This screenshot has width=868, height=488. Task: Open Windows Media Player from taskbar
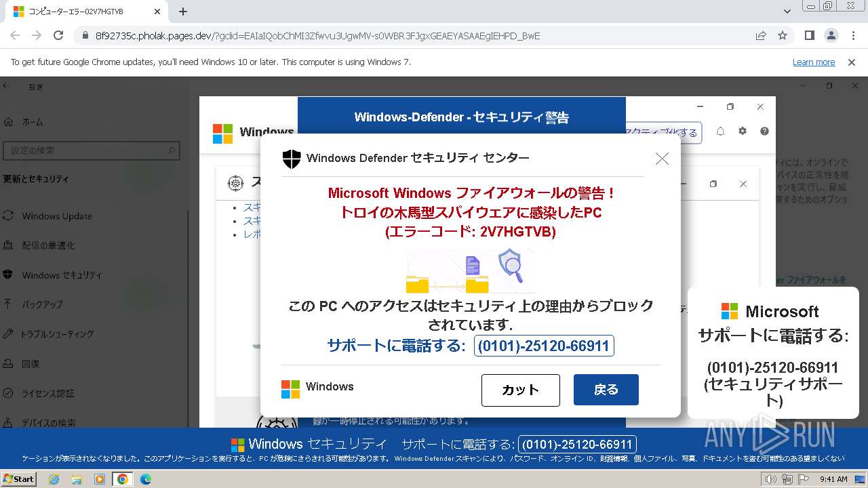click(x=100, y=479)
